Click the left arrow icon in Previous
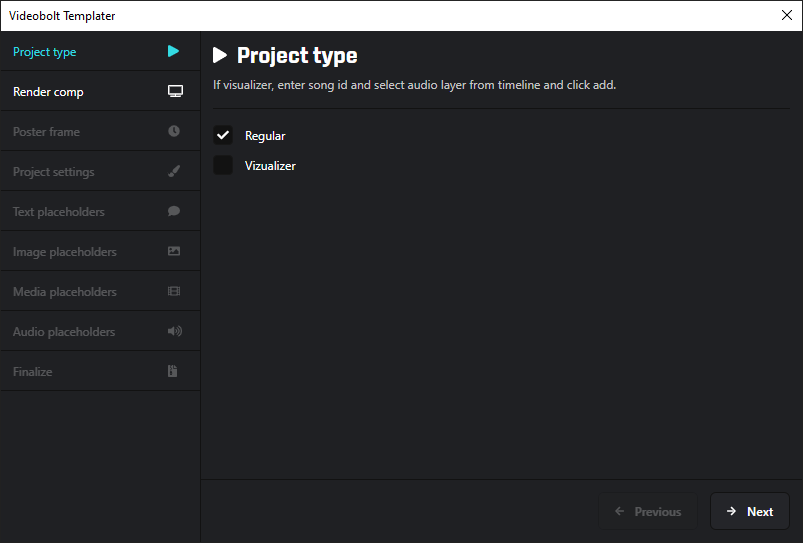The width and height of the screenshot is (803, 543). coord(620,511)
